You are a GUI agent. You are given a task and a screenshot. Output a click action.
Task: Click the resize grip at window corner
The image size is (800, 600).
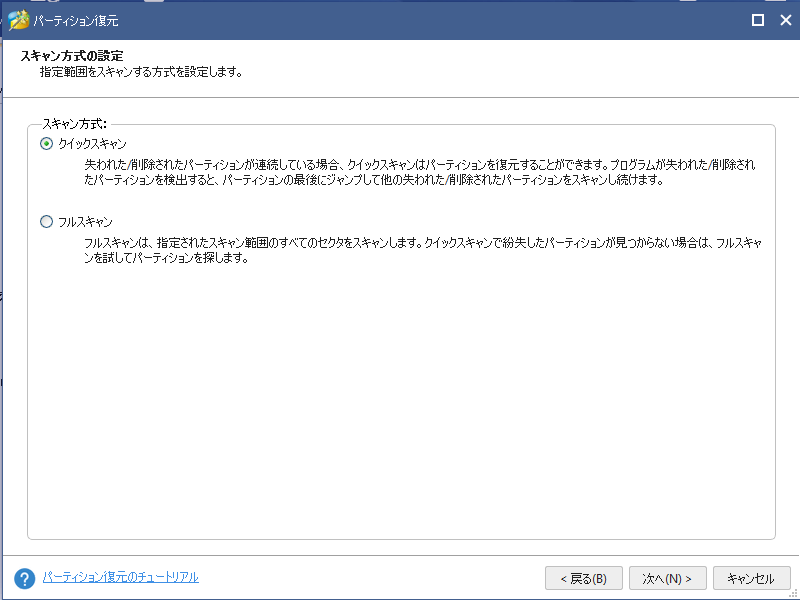point(793,594)
